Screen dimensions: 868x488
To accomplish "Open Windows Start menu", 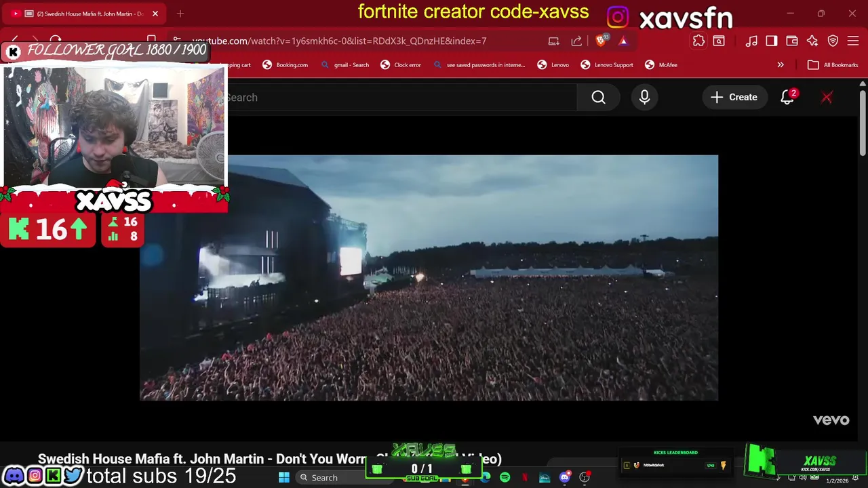I will (284, 478).
